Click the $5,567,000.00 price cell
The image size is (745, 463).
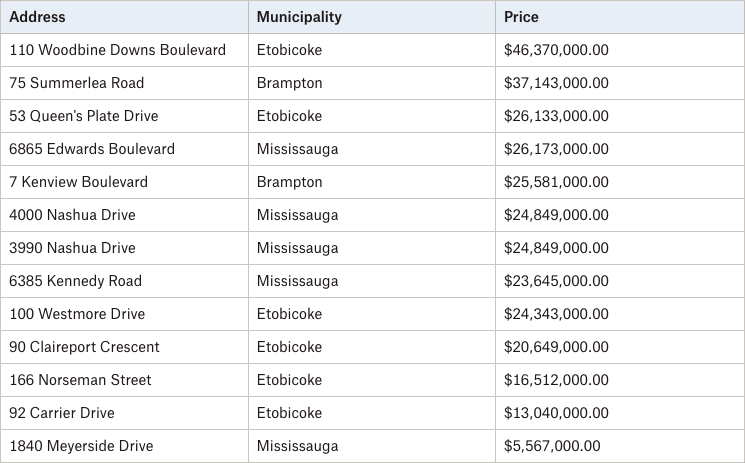tap(620, 446)
